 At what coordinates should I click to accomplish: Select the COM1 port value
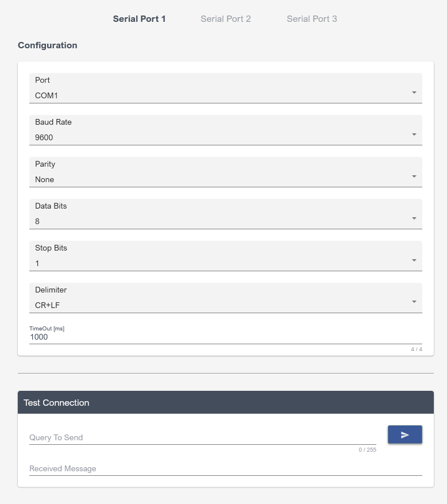pyautogui.click(x=47, y=95)
